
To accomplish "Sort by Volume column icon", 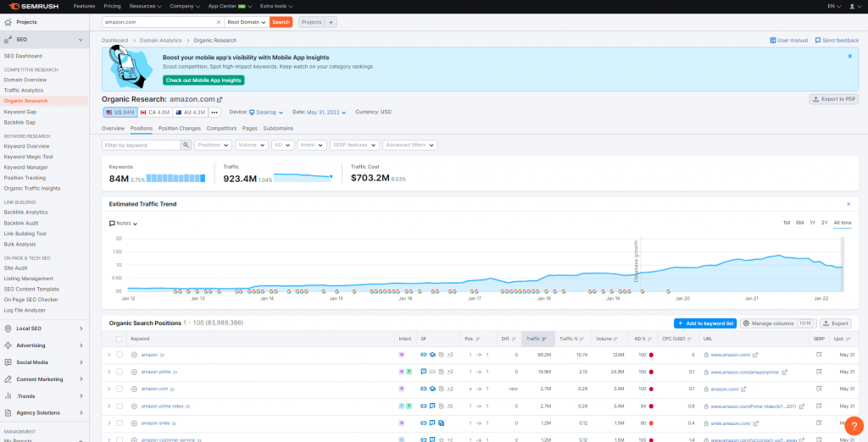I will tap(617, 339).
